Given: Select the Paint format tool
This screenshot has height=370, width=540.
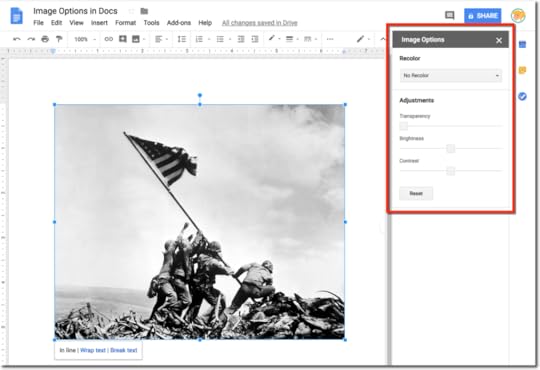Looking at the screenshot, I should (59, 39).
